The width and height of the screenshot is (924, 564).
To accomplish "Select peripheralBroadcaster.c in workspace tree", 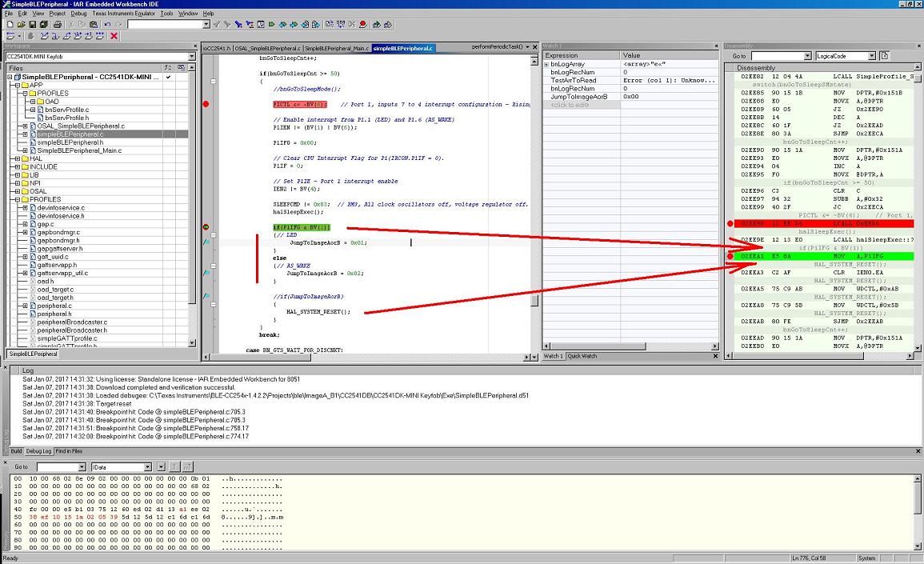I will (72, 322).
